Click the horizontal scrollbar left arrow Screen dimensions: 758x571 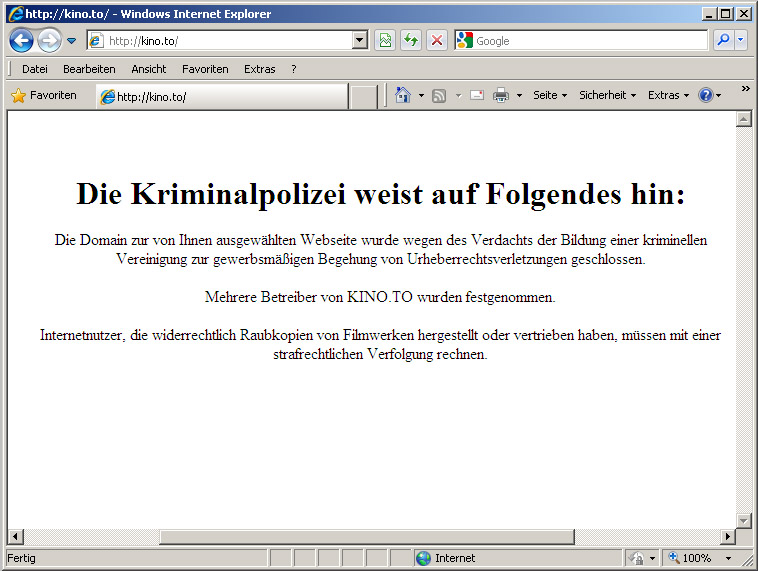[x=15, y=536]
